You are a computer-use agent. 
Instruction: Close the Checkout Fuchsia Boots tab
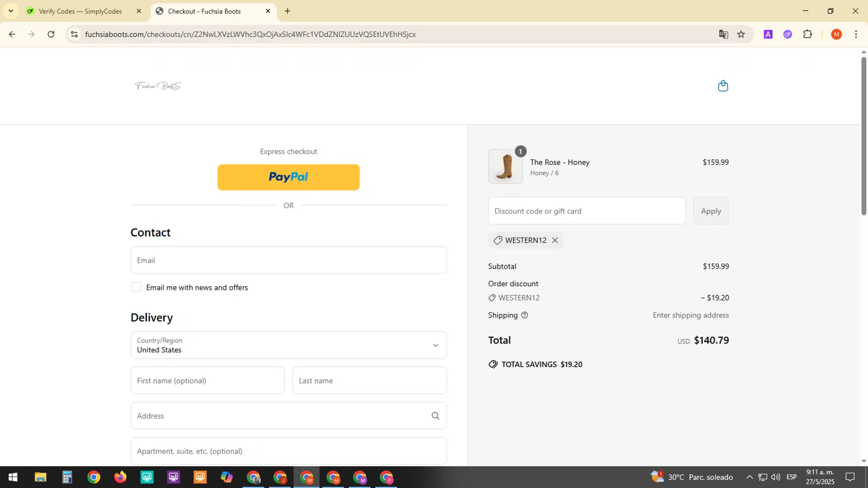click(x=268, y=11)
